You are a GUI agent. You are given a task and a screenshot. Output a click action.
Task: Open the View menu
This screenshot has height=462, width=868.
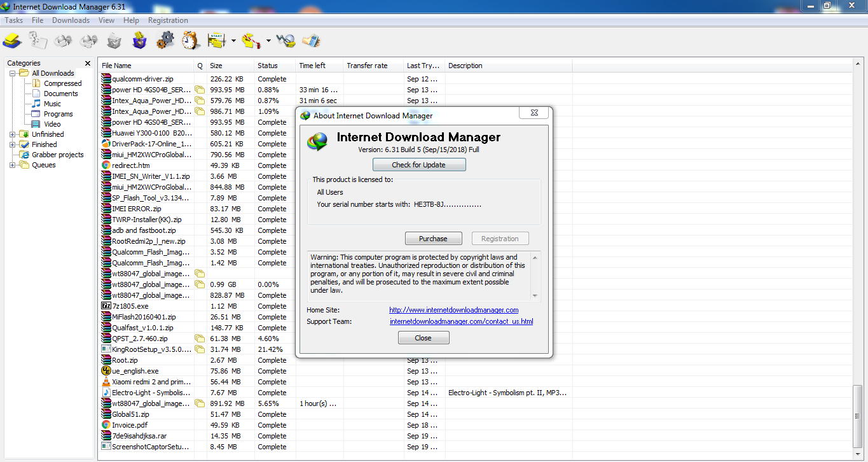107,20
